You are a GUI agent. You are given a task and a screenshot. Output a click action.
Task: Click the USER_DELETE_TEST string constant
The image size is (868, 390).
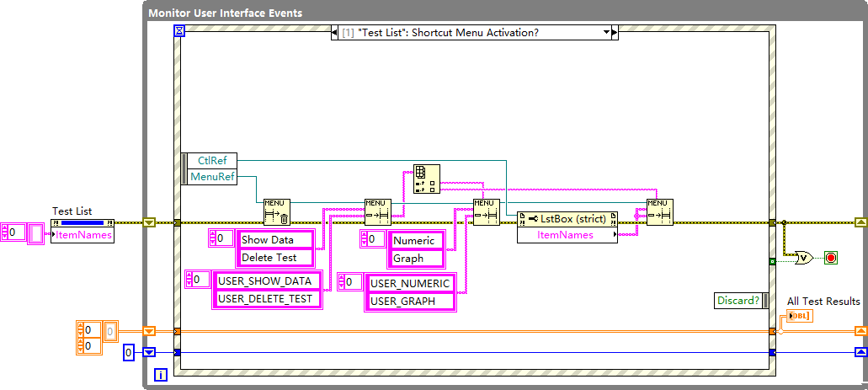pyautogui.click(x=265, y=298)
